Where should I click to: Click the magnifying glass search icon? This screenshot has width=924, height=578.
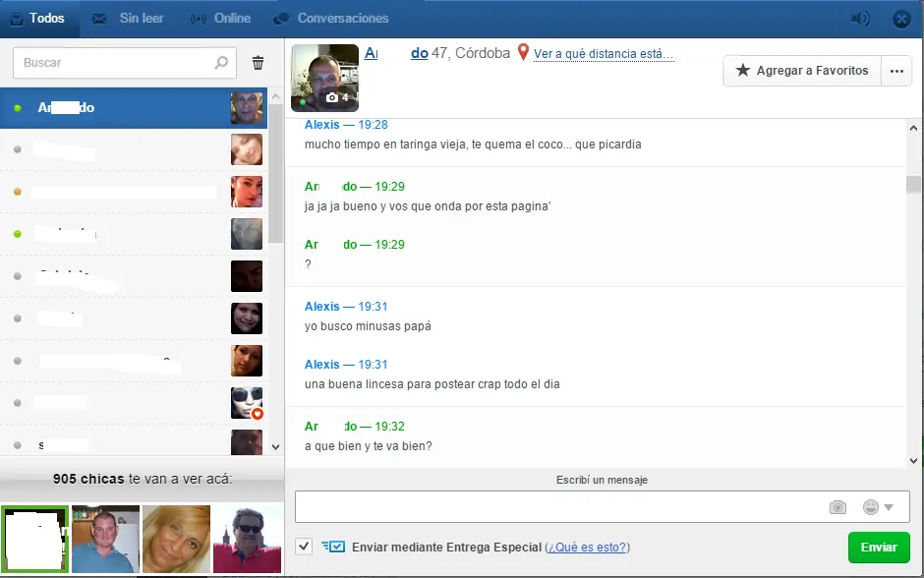coord(221,63)
